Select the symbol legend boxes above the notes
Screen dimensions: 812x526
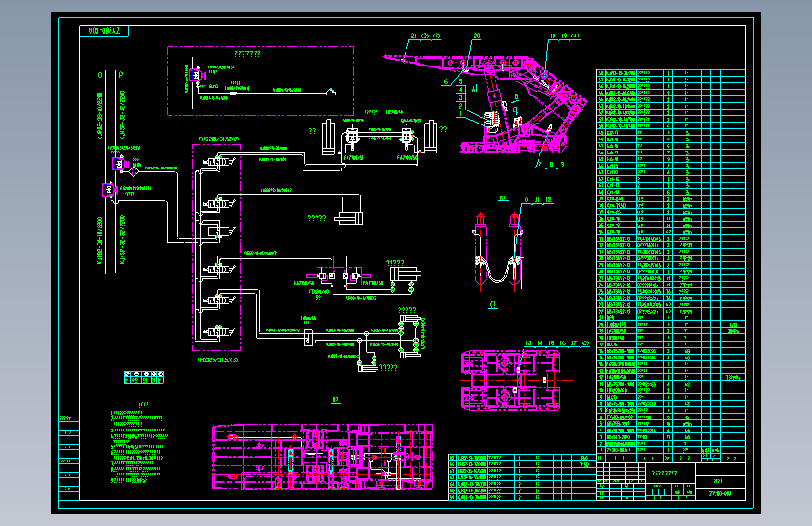click(x=143, y=377)
